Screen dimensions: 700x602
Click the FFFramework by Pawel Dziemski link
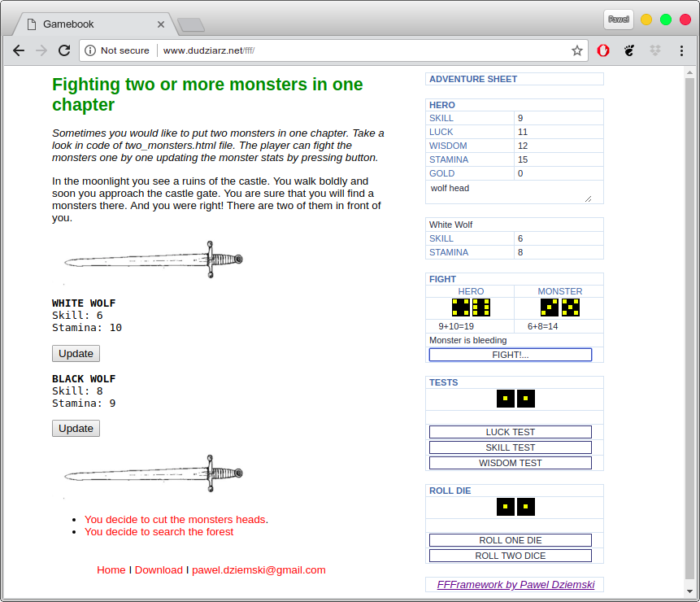[x=515, y=584]
